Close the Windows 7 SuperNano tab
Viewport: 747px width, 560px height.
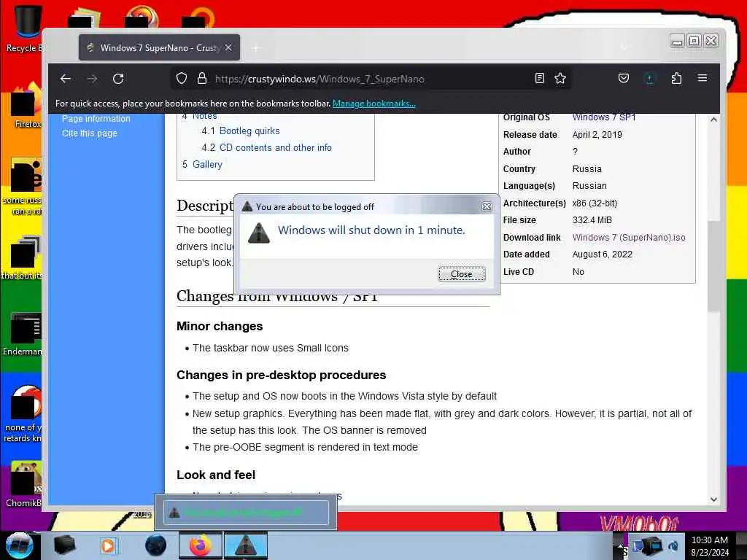click(228, 47)
